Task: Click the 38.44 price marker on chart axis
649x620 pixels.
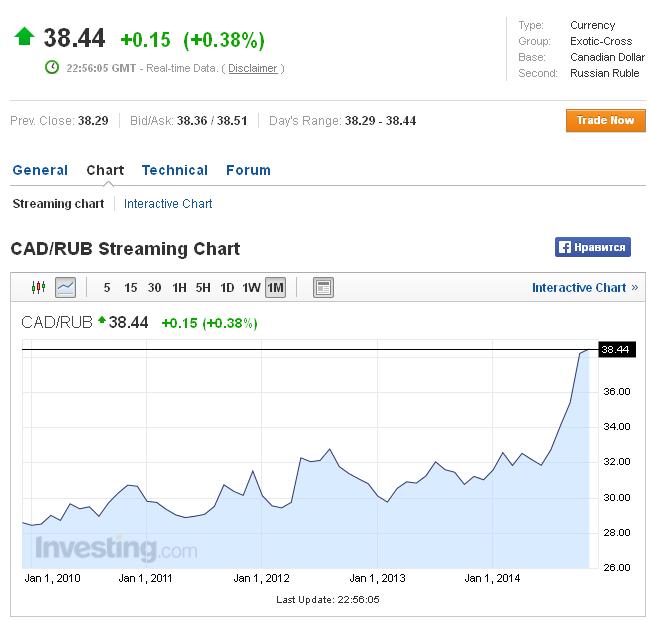Action: [614, 349]
